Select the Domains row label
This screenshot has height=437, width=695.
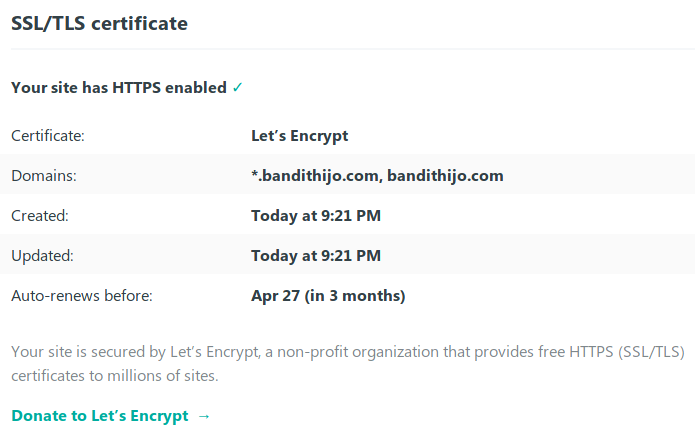pos(44,176)
